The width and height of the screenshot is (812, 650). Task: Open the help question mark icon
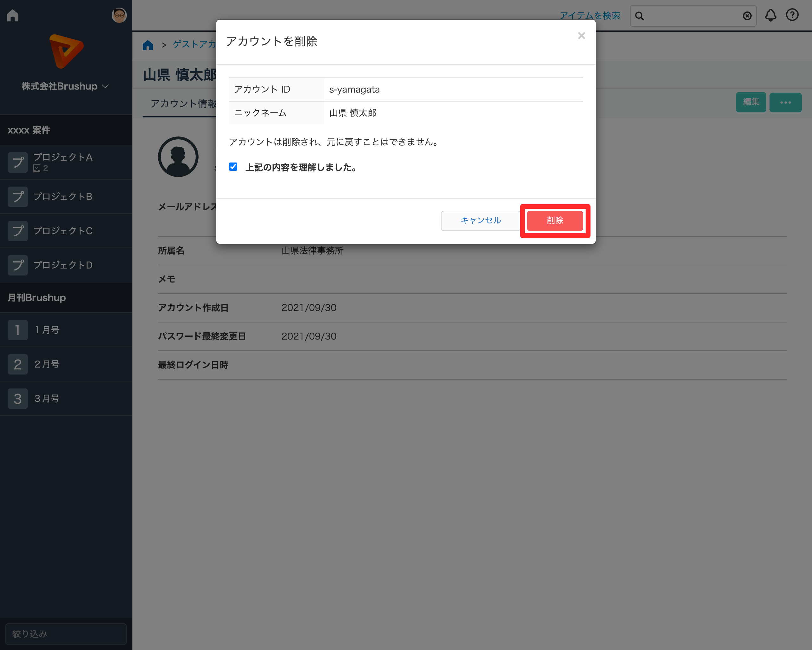coord(792,16)
